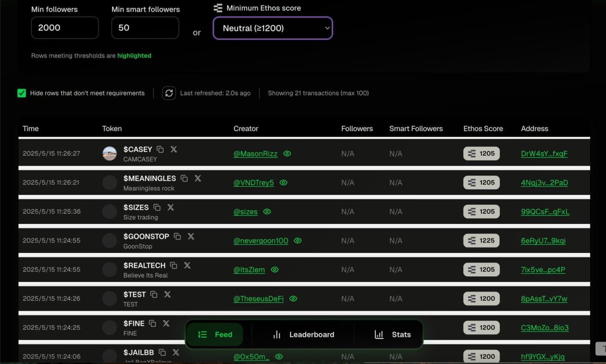Open the Minimum Ethos score dropdown

272,28
